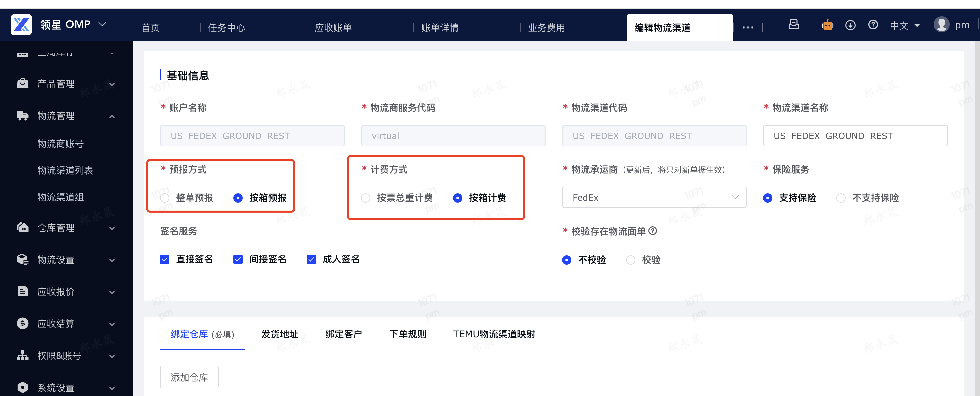This screenshot has width=980, height=396.
Task: Click the 添加仓库 button
Action: coord(189,377)
